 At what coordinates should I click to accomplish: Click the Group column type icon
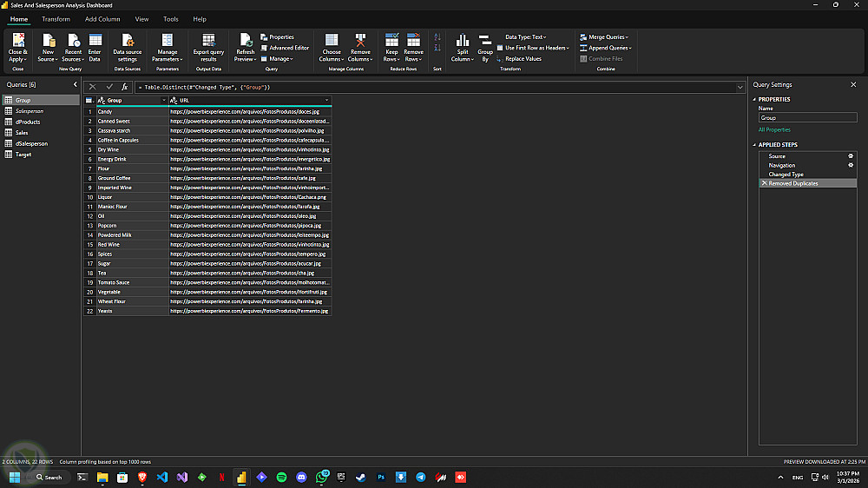102,100
